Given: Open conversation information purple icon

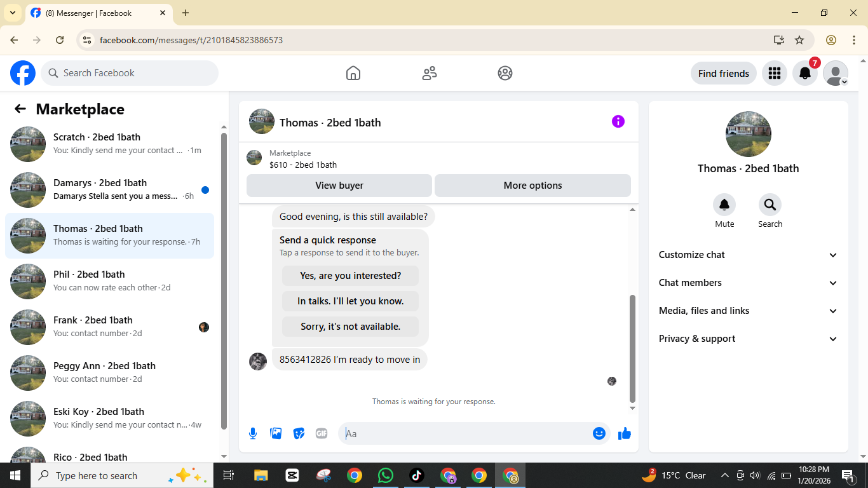Looking at the screenshot, I should [x=618, y=121].
